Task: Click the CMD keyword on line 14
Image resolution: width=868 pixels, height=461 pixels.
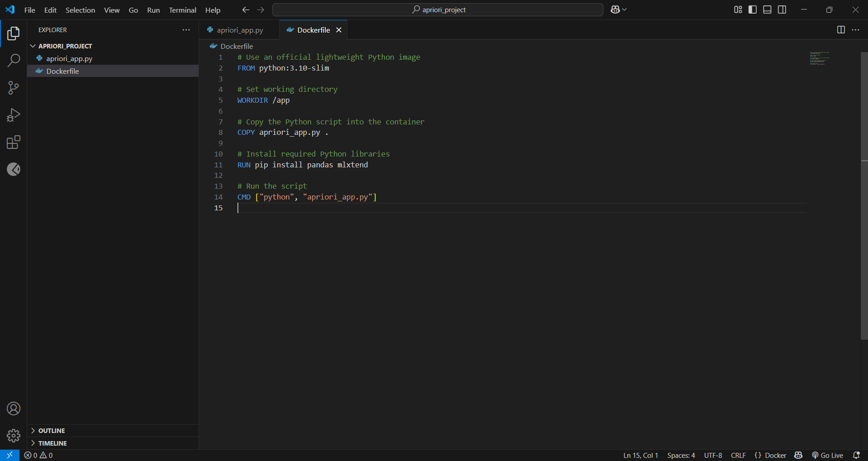Action: (x=244, y=197)
